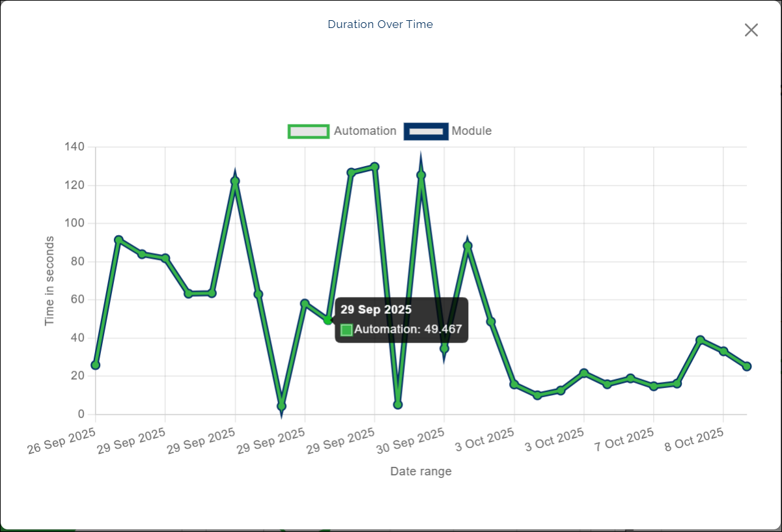Click data point on first 3 Oct 2025 gridline
The width and height of the screenshot is (782, 532).
[514, 384]
